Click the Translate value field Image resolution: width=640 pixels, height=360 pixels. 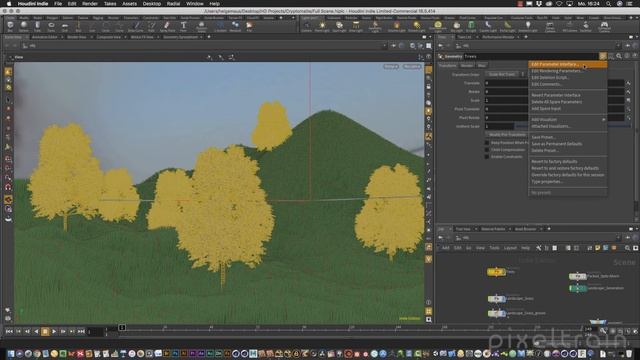click(506, 83)
